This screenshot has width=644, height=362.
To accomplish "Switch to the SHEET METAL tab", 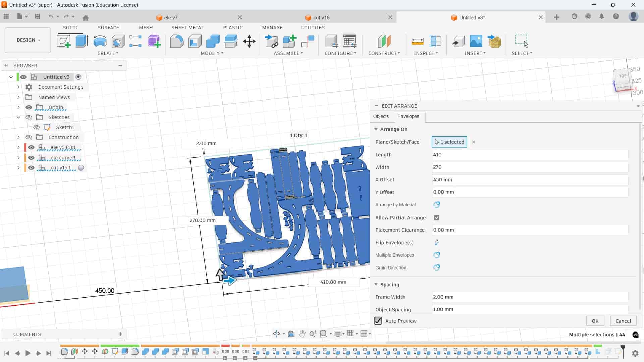I will click(x=187, y=28).
